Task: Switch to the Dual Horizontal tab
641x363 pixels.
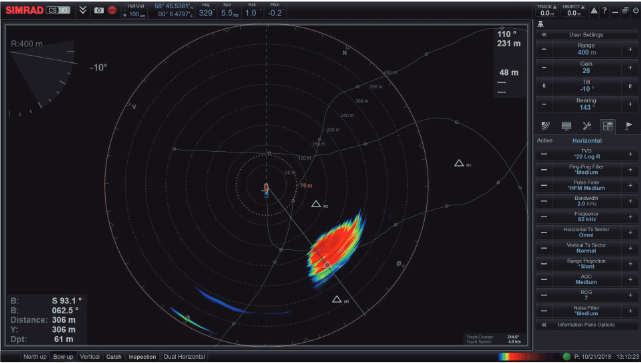Action: click(x=184, y=357)
